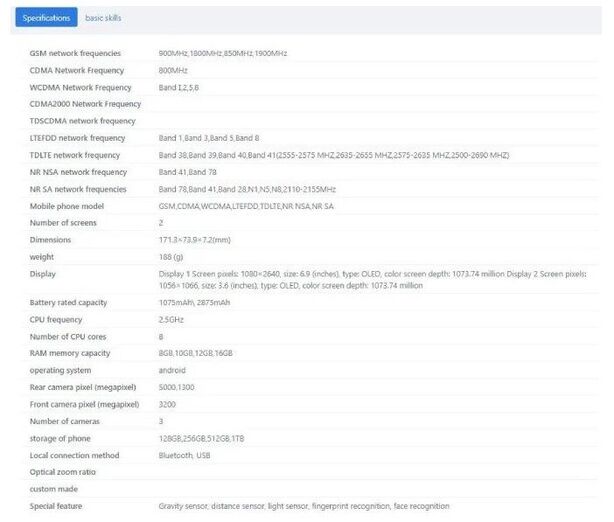Click the Dimensions value 171.3×73.9×7.2(mm)
Image resolution: width=614 pixels, height=522 pixels.
coord(194,240)
